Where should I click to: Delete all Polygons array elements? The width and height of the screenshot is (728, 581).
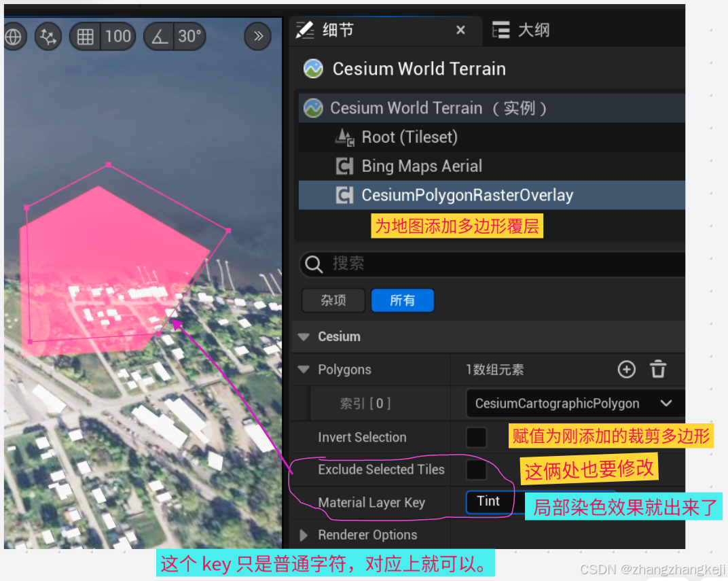(658, 370)
